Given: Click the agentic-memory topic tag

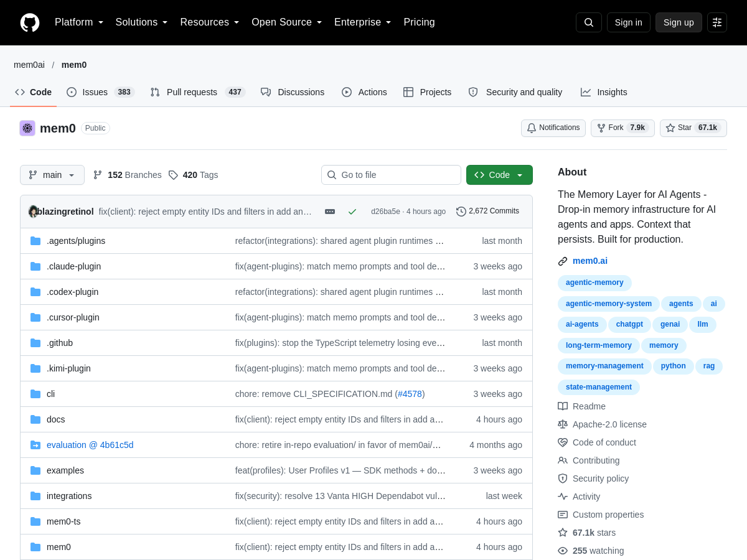Looking at the screenshot, I should 594,282.
